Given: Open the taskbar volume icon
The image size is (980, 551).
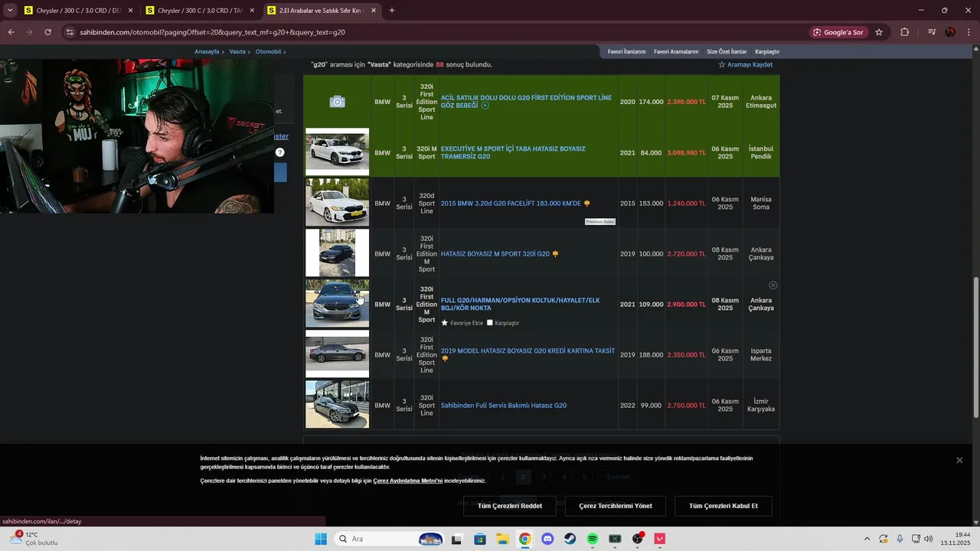Looking at the screenshot, I should (929, 539).
